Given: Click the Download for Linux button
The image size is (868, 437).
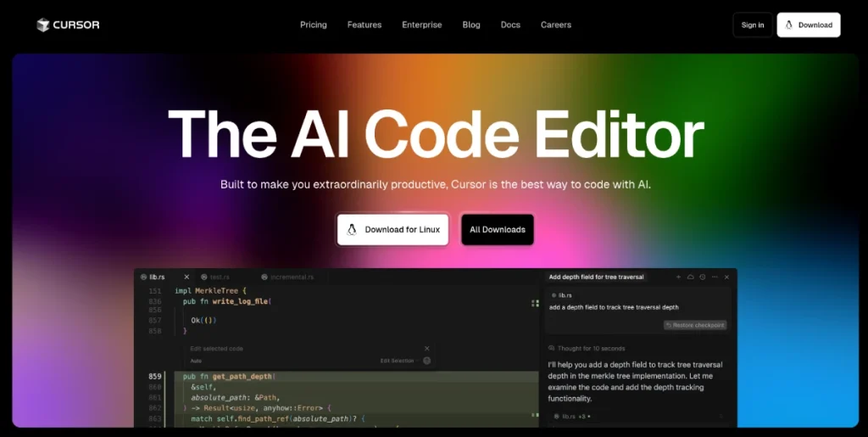Looking at the screenshot, I should [x=392, y=229].
